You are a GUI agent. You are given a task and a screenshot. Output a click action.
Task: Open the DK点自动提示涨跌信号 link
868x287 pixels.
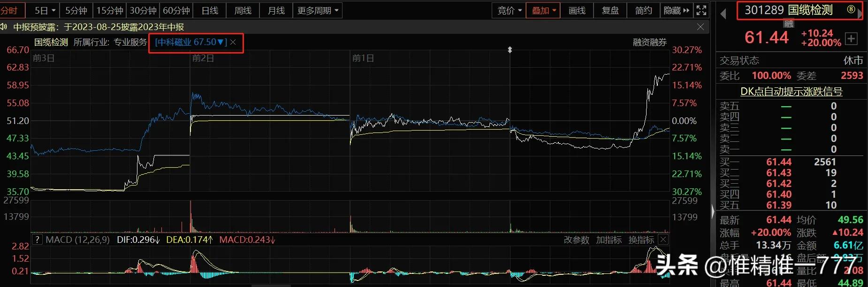tap(792, 92)
